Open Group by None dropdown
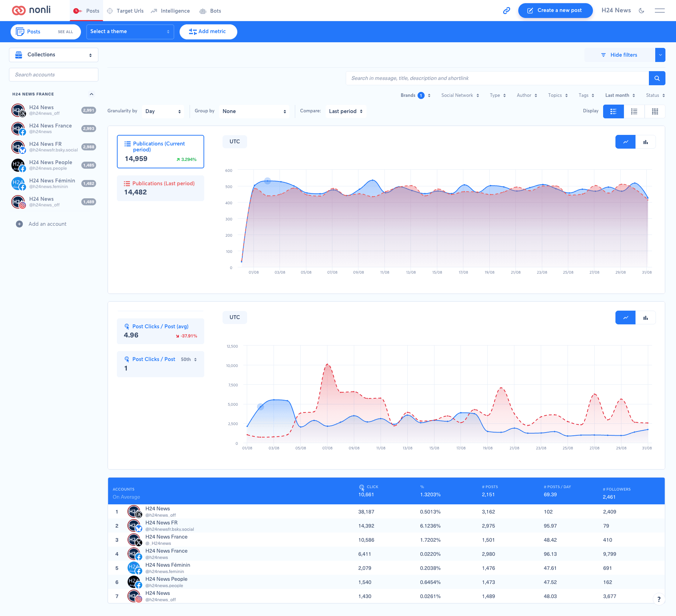Screen dimensions: 676x616 pyautogui.click(x=254, y=111)
